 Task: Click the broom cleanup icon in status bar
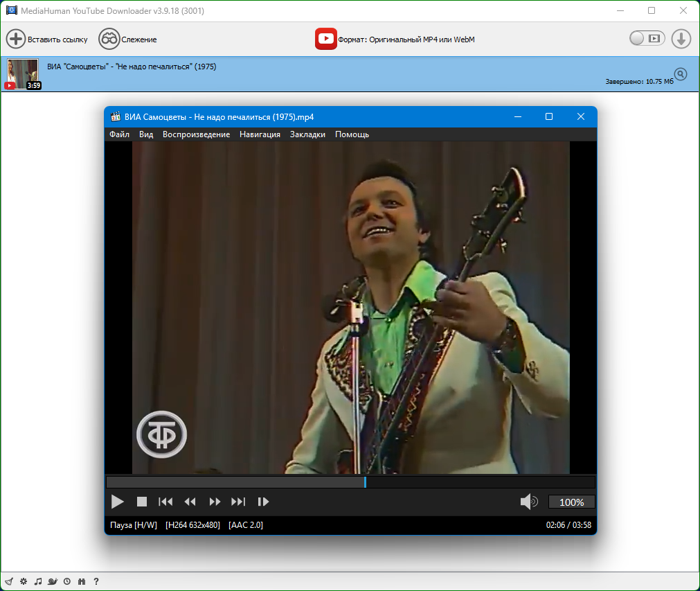(9, 581)
